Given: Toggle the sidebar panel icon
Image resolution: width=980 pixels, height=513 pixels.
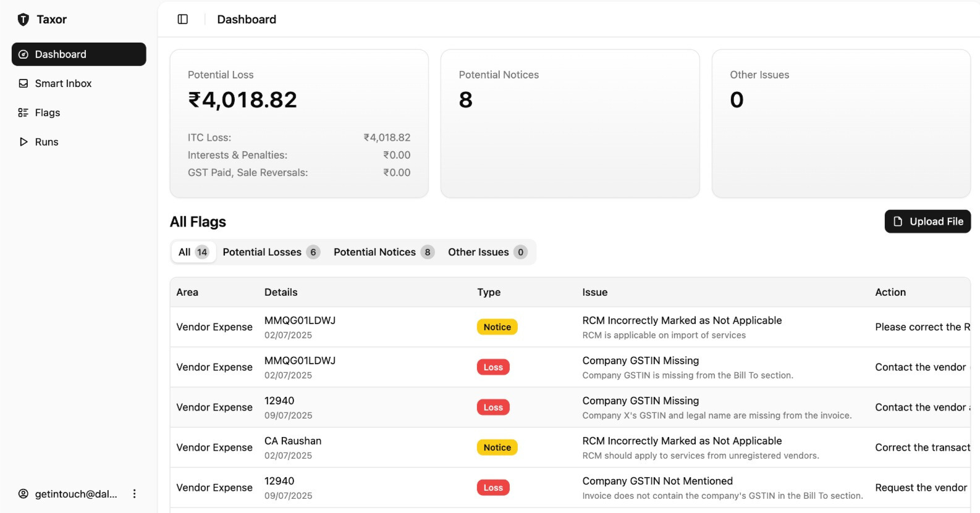Looking at the screenshot, I should point(183,19).
